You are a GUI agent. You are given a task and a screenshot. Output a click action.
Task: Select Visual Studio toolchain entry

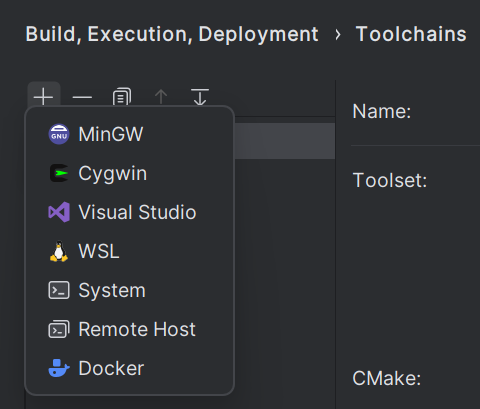130,212
